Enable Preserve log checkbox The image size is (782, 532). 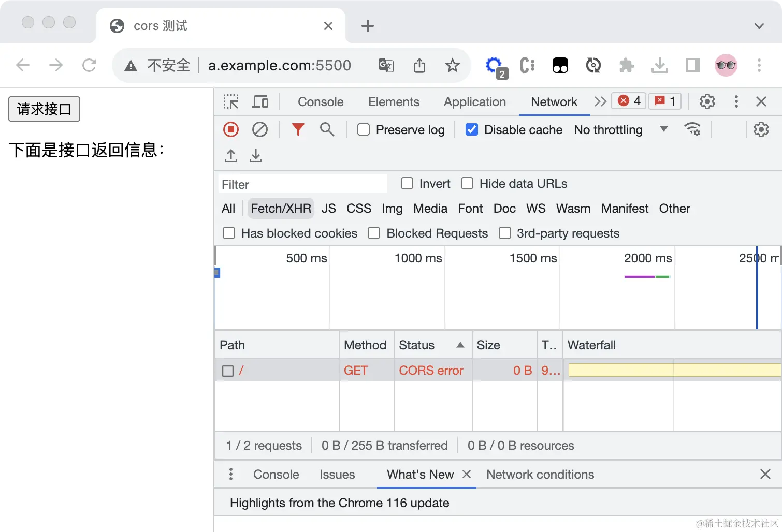tap(364, 129)
